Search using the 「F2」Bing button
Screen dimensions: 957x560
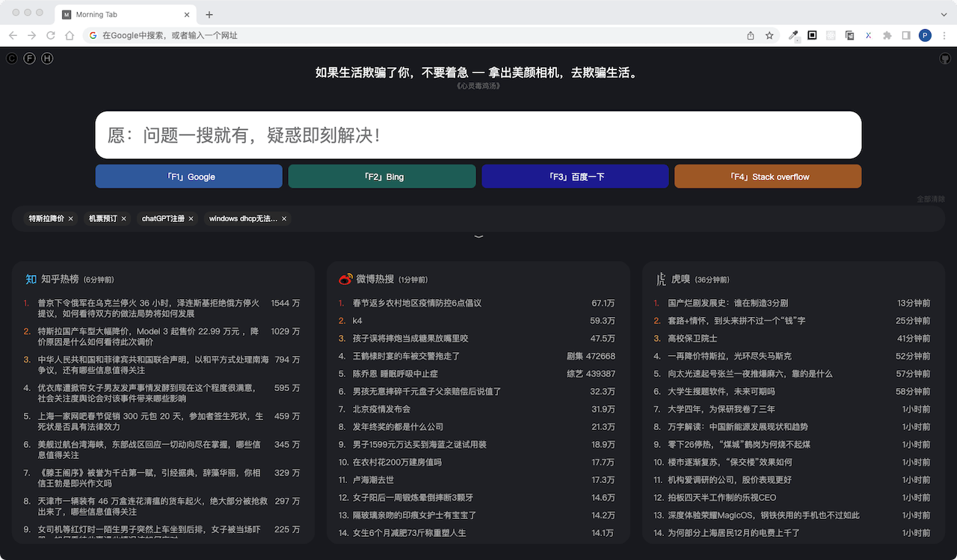pos(381,176)
